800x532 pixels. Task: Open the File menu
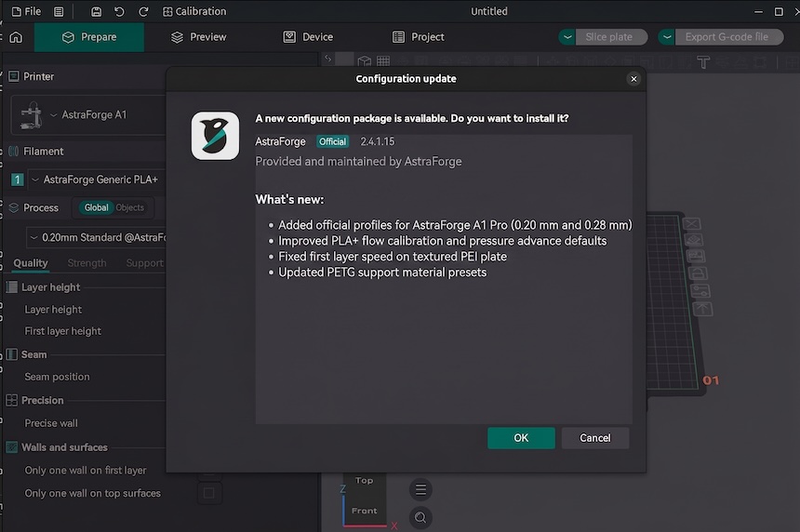(x=27, y=11)
